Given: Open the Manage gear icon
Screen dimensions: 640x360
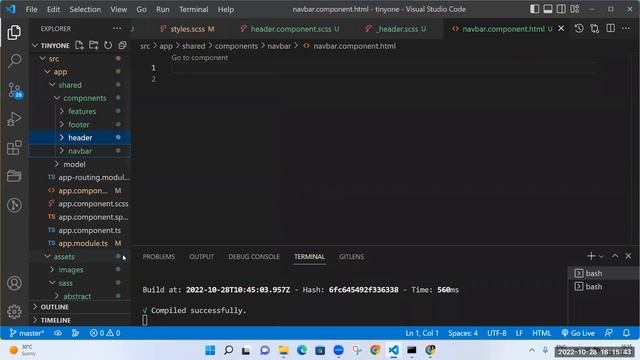Looking at the screenshot, I should 14,311.
